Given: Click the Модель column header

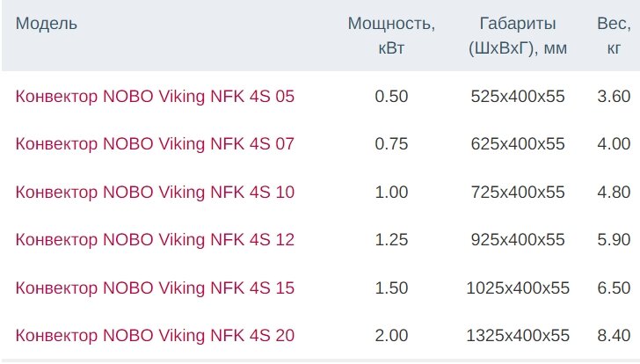Looking at the screenshot, I should click(47, 24).
